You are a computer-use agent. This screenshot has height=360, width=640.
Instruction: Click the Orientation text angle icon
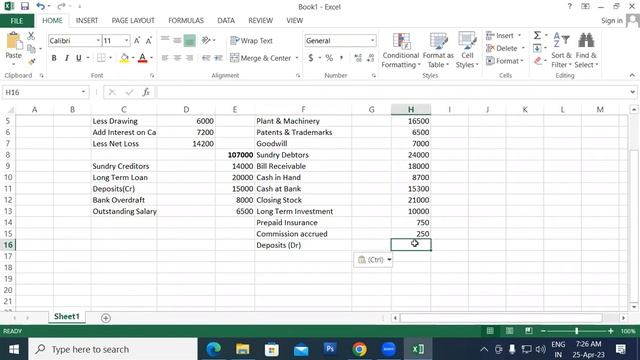(206, 40)
